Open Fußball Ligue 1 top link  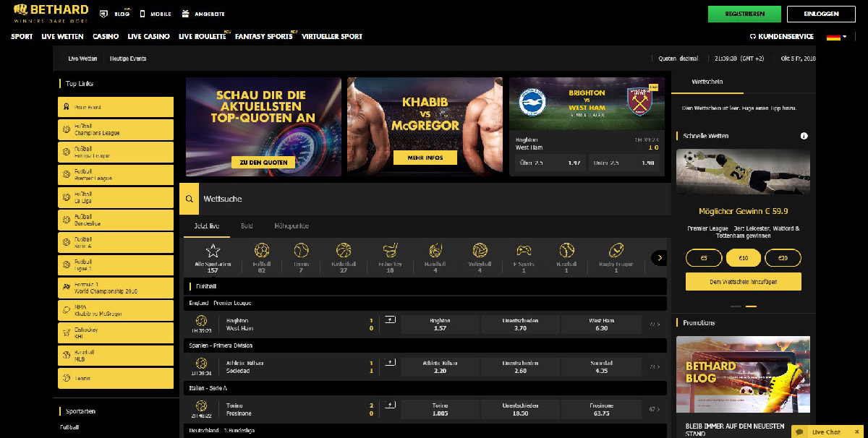(x=116, y=265)
